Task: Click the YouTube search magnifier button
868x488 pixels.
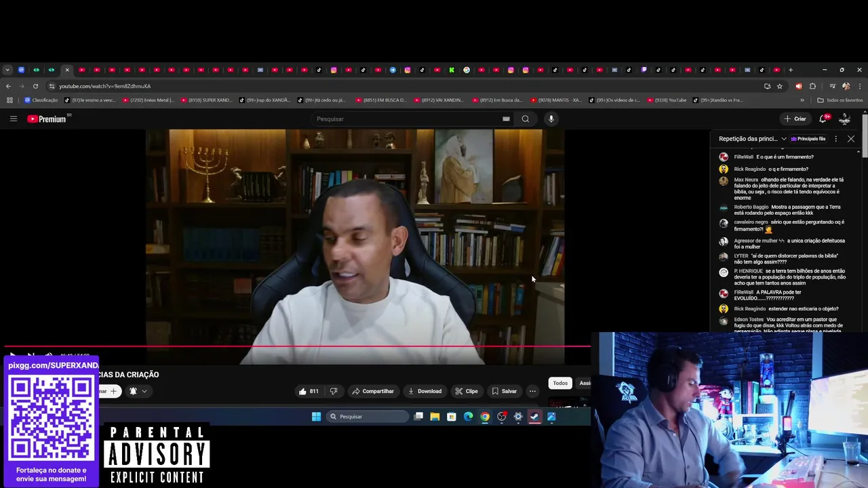Action: pos(525,119)
